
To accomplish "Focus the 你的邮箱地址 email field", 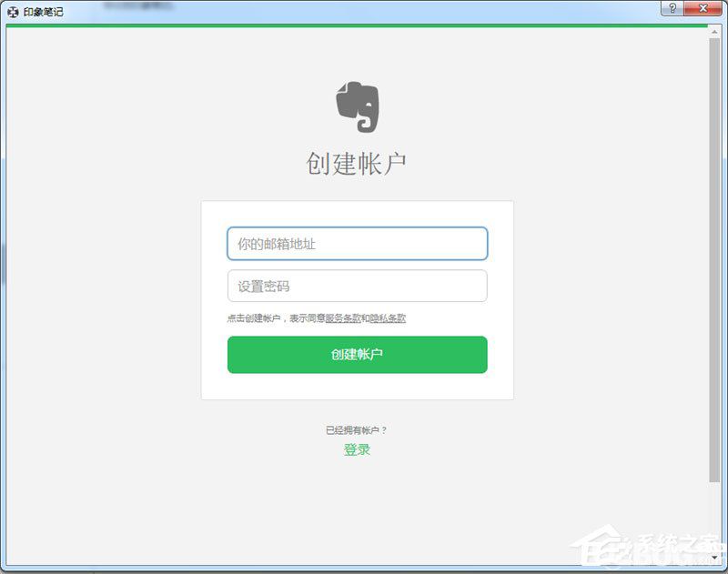I will 357,244.
